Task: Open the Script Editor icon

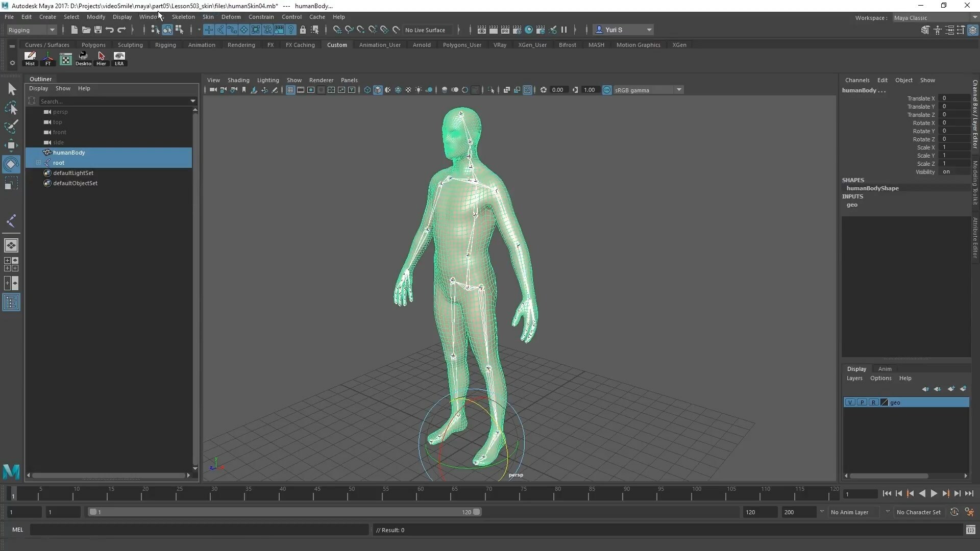Action: 970,530
